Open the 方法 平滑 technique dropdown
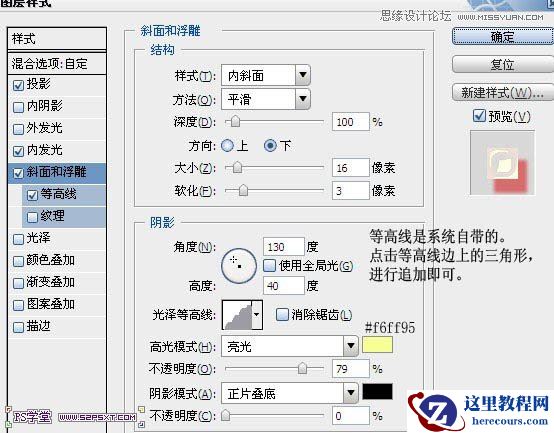554x433 pixels. [x=266, y=99]
